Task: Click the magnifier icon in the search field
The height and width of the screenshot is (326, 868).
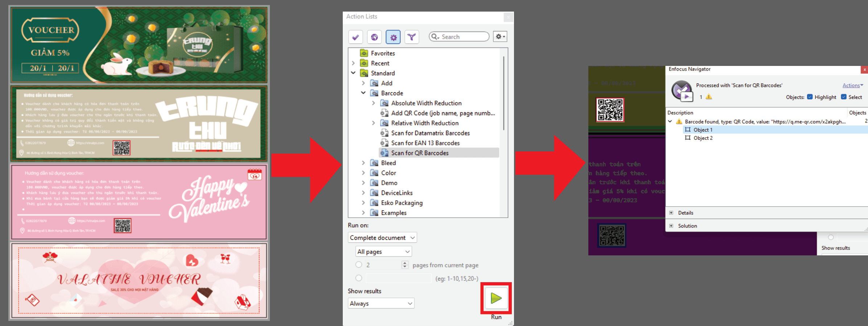Action: [435, 37]
